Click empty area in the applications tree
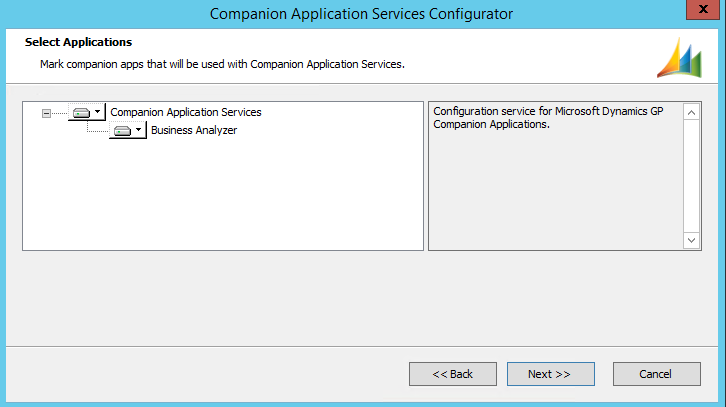 (x=220, y=200)
